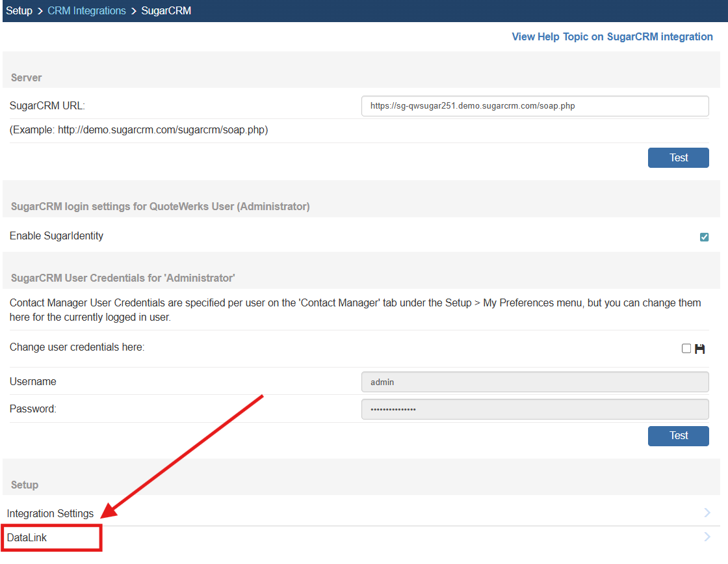Click the floppy disk save credentials icon
This screenshot has height=564, width=728.
[700, 349]
